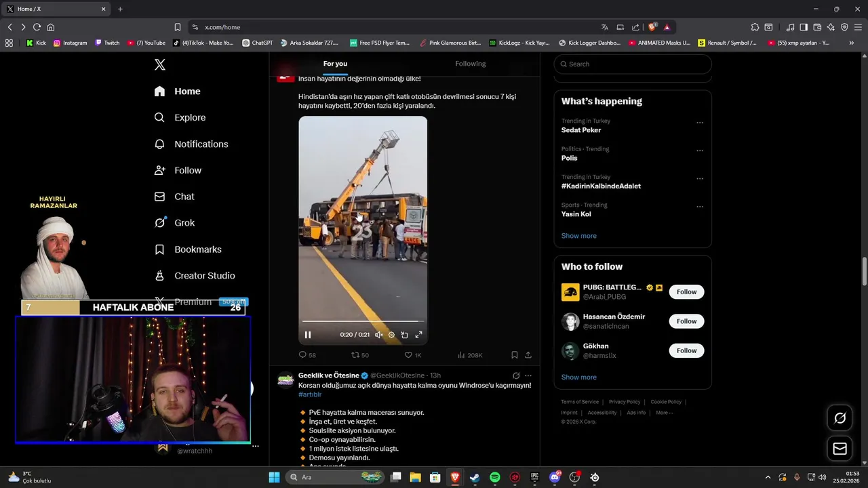This screenshot has width=868, height=488.
Task: Bookmark this page in the address bar
Action: pos(178,27)
